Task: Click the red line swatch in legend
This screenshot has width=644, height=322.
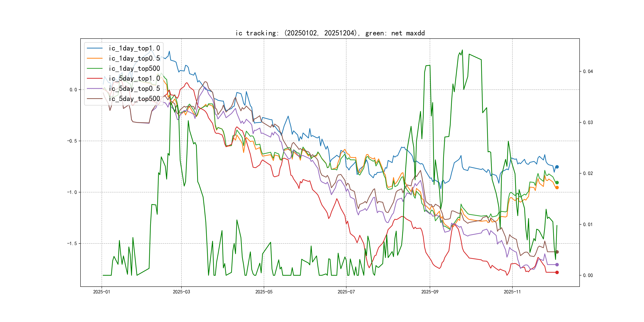Action: point(94,78)
